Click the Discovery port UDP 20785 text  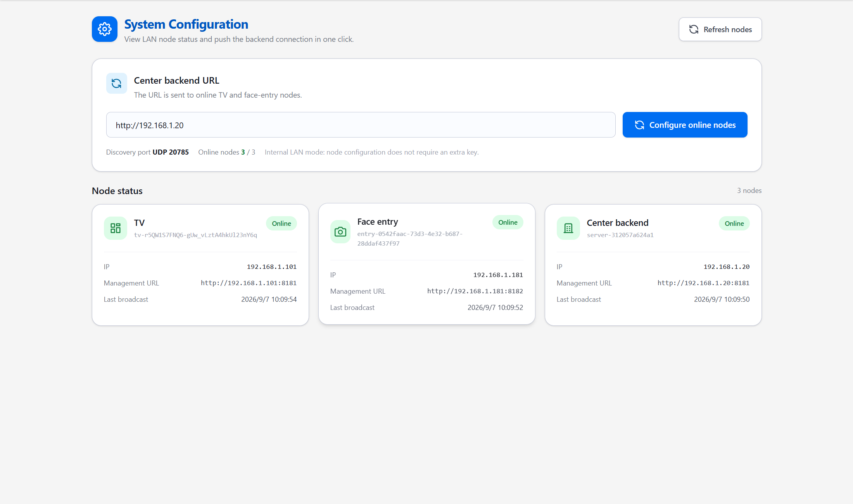[147, 152]
